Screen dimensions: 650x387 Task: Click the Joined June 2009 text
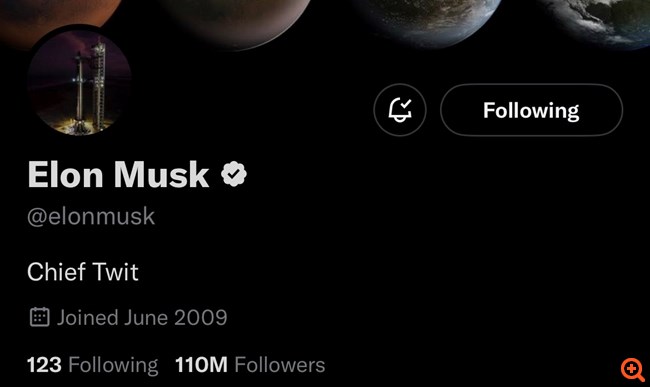coord(142,318)
